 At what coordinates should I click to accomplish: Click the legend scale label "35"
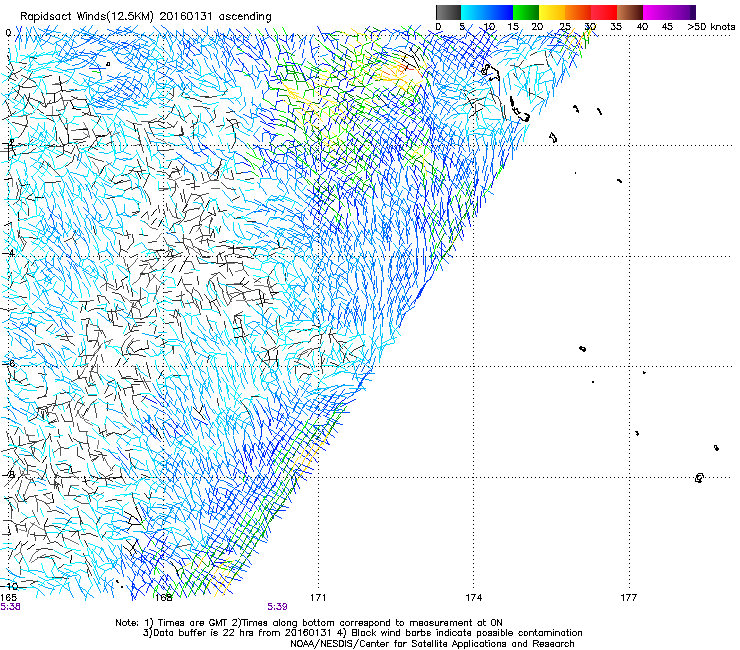point(616,26)
